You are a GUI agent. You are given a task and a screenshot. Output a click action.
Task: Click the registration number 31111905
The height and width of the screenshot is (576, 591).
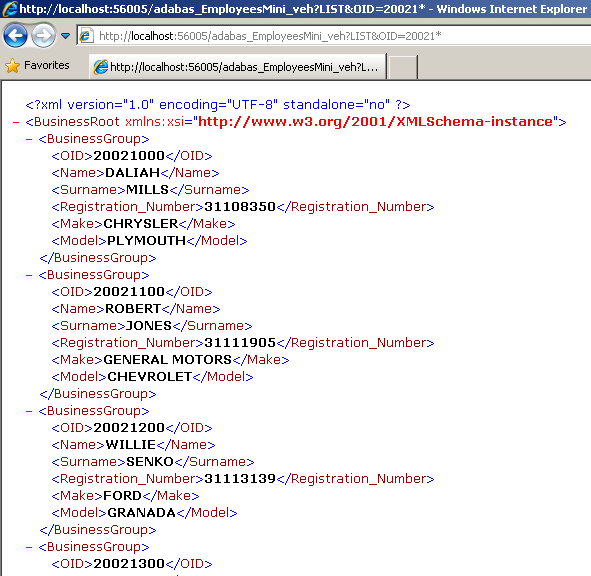click(x=240, y=343)
